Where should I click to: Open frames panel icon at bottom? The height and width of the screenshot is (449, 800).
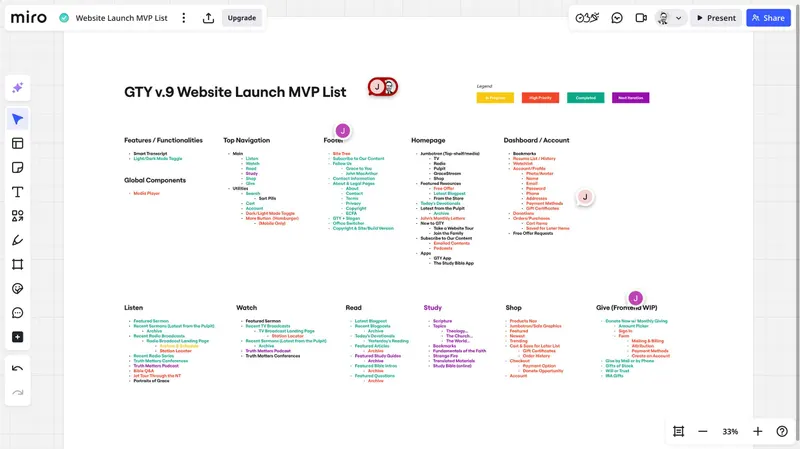pyautogui.click(x=678, y=432)
